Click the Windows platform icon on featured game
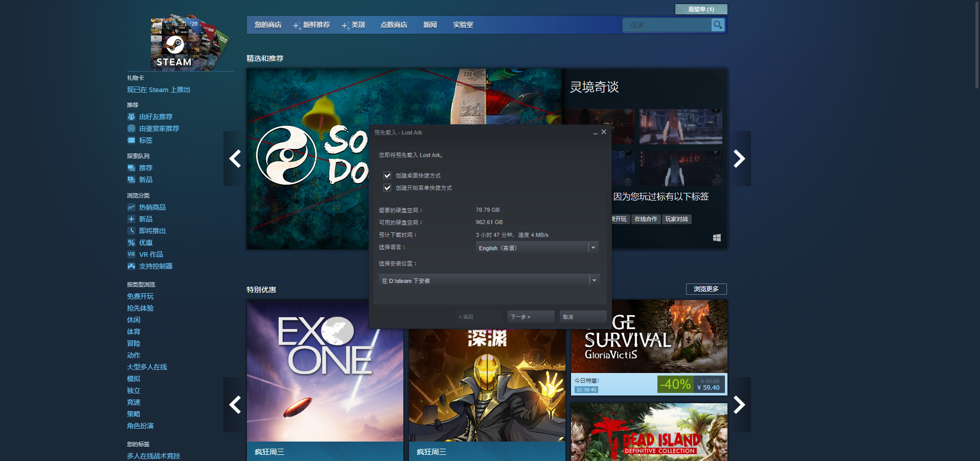Image resolution: width=980 pixels, height=461 pixels. 717,238
